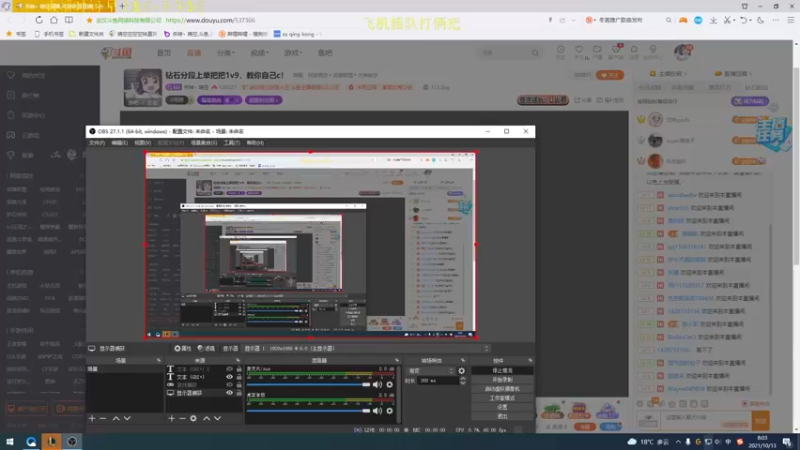Toggle visibility of second text source
800x450 pixels.
[229, 377]
